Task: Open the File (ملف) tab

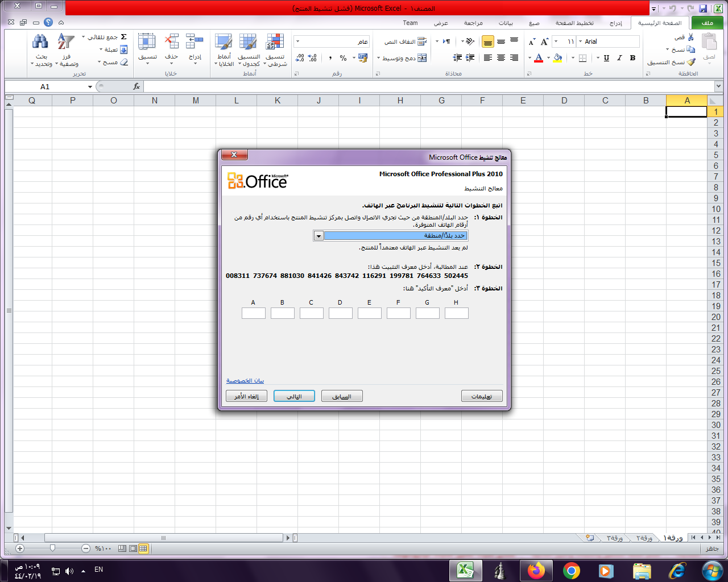Action: tap(708, 23)
